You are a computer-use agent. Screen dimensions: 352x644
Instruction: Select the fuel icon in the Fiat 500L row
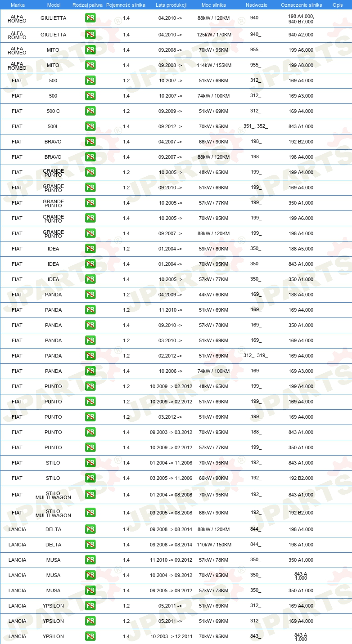click(x=90, y=126)
